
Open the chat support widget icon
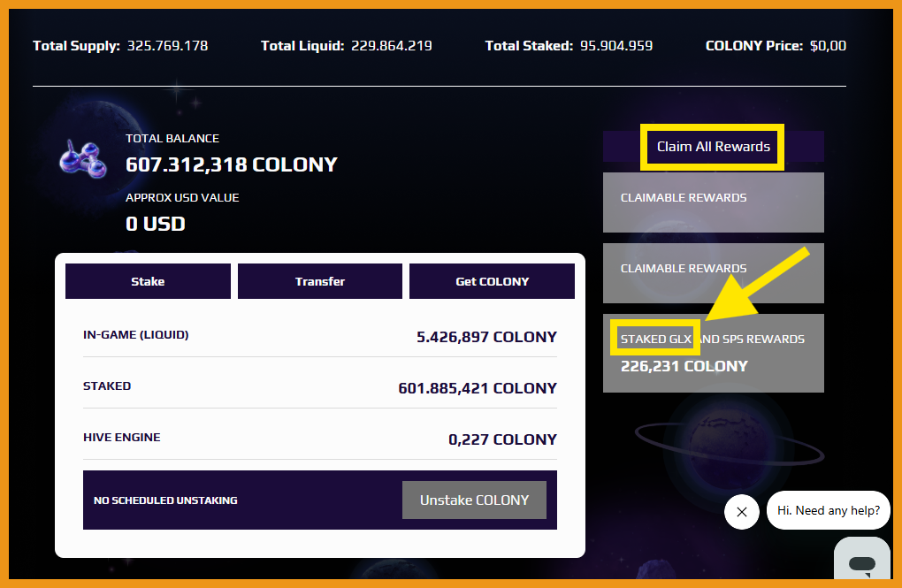tap(861, 561)
